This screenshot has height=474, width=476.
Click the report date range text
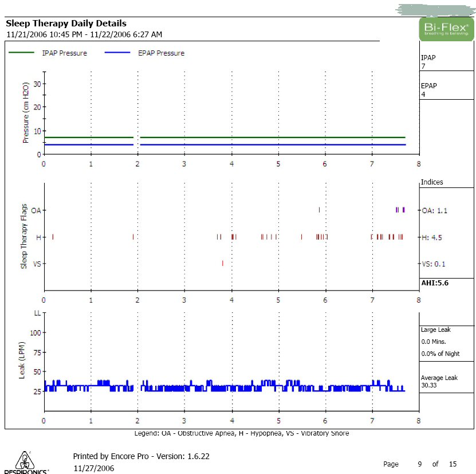coord(84,34)
